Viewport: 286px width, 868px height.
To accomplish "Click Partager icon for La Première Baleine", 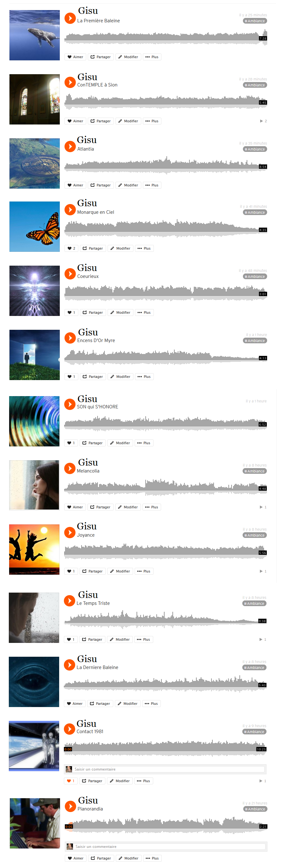I will [93, 57].
